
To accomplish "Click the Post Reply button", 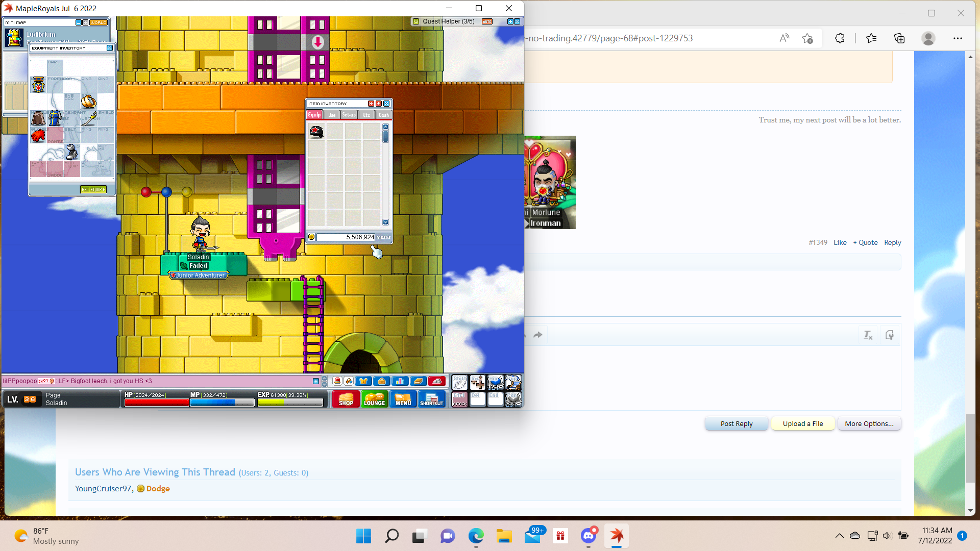I will (736, 423).
